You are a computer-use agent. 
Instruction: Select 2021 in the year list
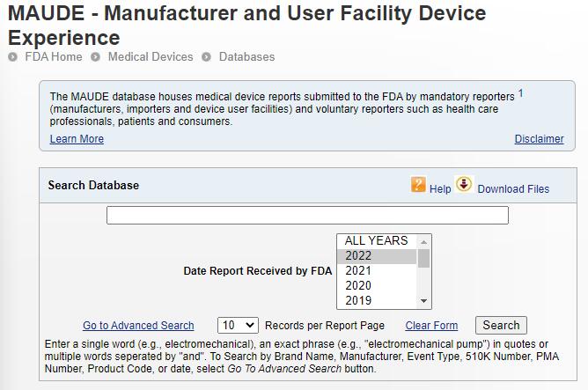[x=376, y=270]
